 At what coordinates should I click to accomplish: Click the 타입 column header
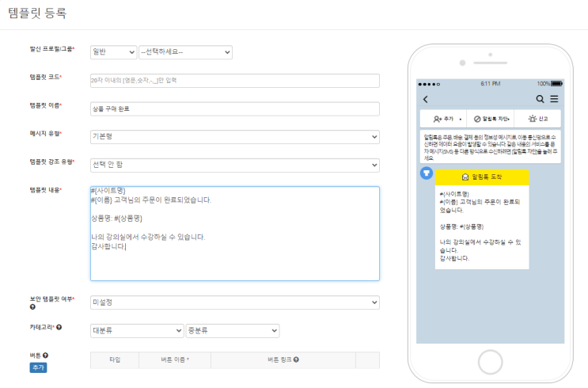[x=115, y=359]
